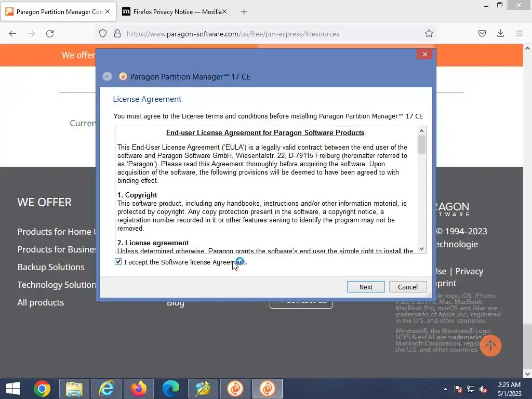Image resolution: width=532 pixels, height=399 pixels.
Task: Launch Google Chrome from taskbar
Action: (42, 389)
